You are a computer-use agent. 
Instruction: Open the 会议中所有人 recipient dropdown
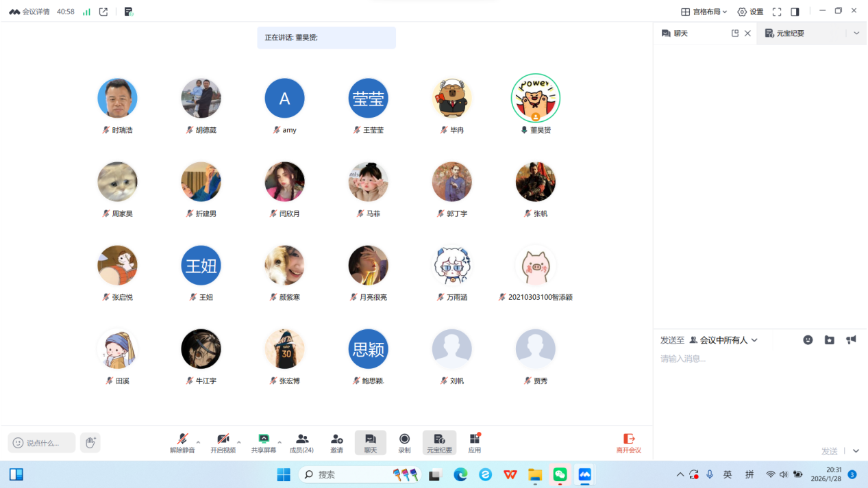[x=723, y=340]
